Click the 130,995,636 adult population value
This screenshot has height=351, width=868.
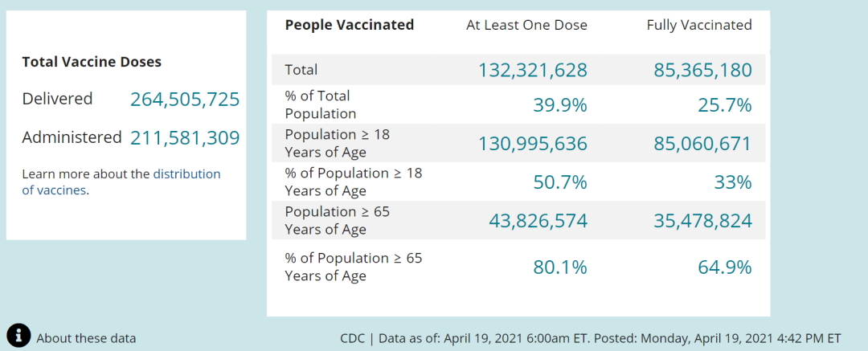533,144
